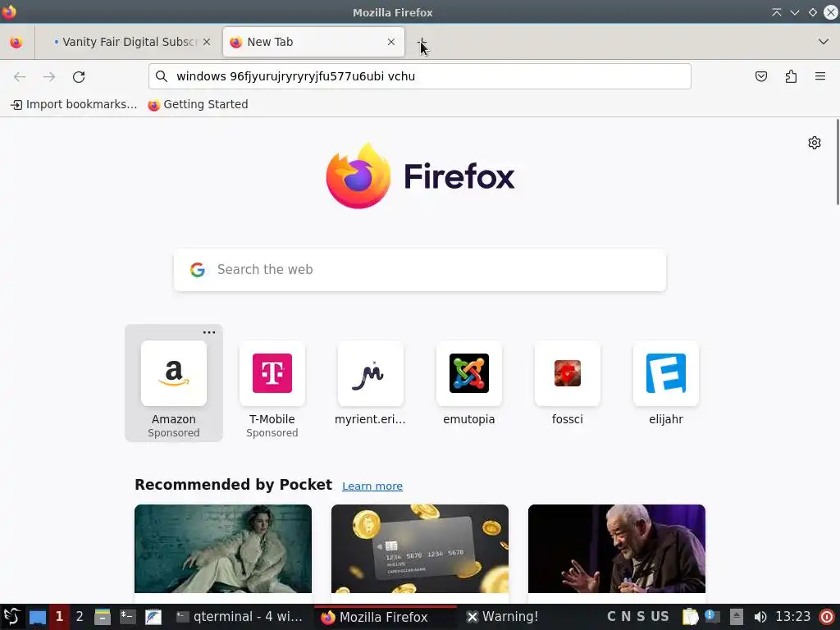This screenshot has height=630, width=840.
Task: Shade the Firefox window using titlebar chevron
Action: (776, 12)
